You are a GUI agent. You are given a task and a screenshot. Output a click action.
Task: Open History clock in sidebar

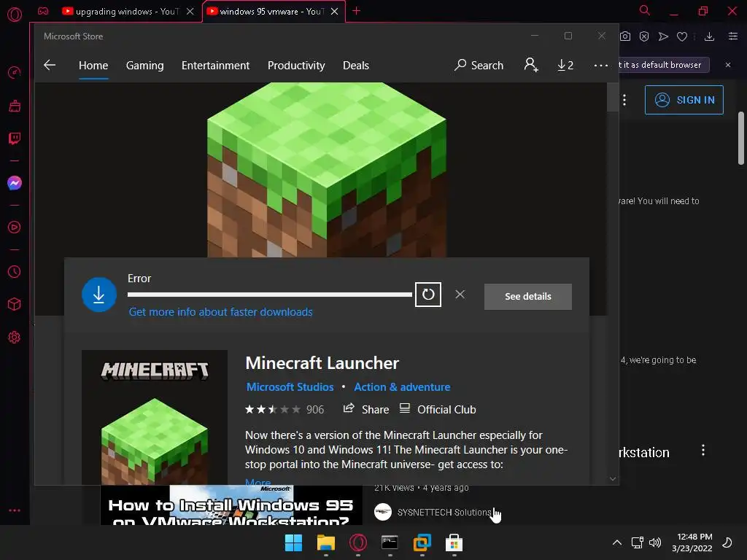[x=15, y=271]
